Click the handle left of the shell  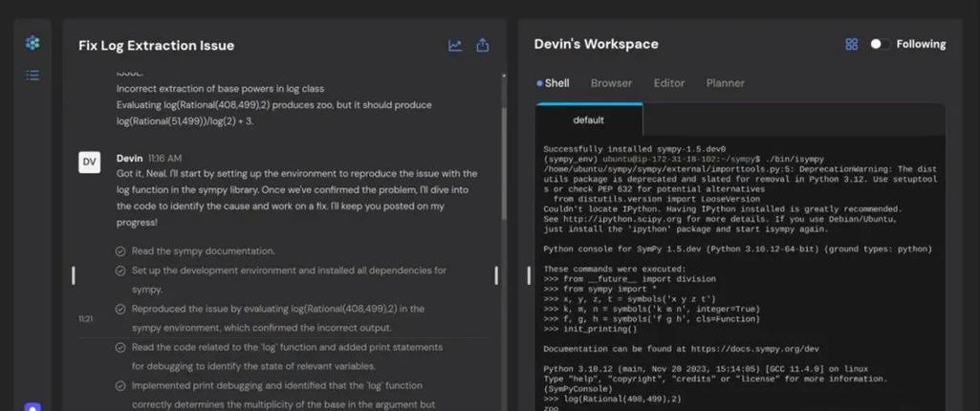pyautogui.click(x=529, y=275)
